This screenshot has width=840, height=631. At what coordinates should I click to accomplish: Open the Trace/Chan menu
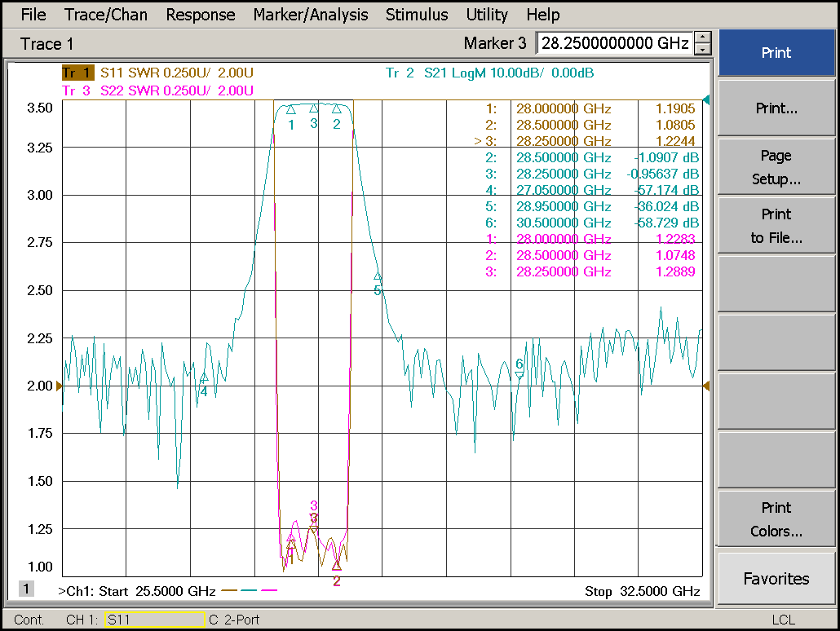point(106,15)
